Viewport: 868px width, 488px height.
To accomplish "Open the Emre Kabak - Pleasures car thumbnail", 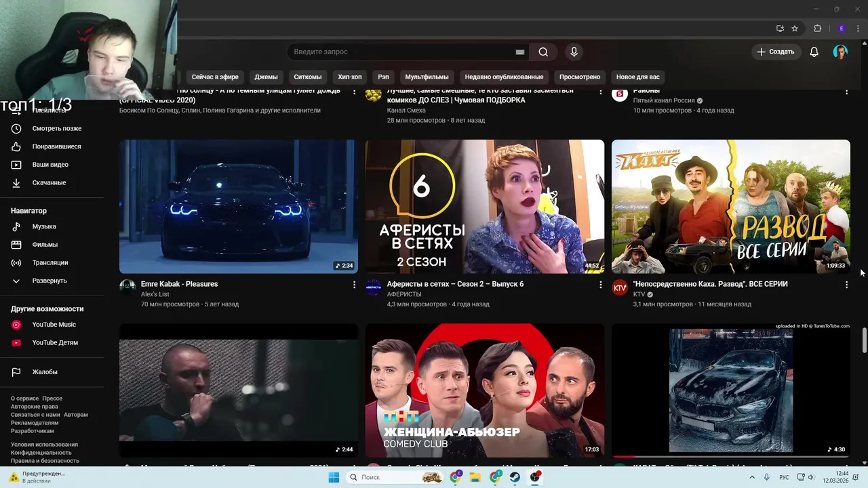I will pyautogui.click(x=239, y=207).
